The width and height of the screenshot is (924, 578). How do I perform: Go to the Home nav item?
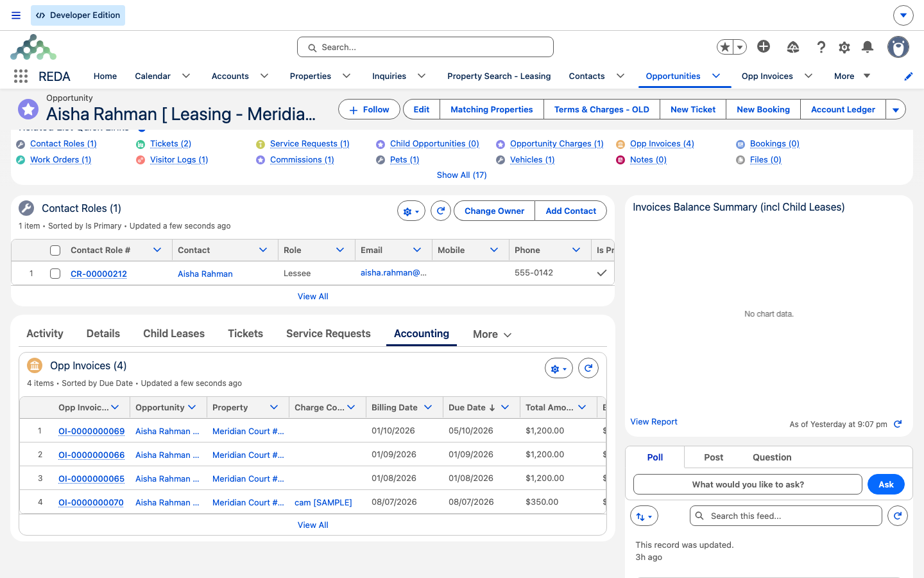pos(105,76)
